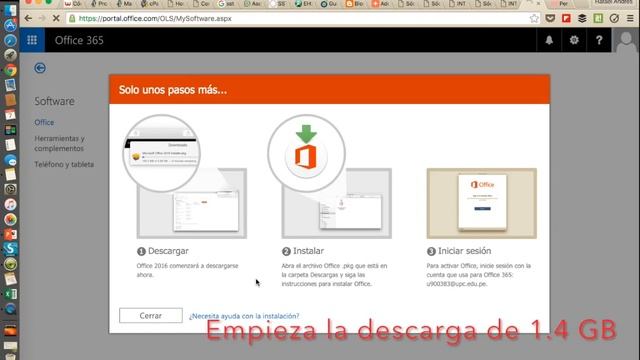Open the Calendar app in the dock
Image resolution: width=640 pixels, height=360 pixels.
click(x=10, y=115)
